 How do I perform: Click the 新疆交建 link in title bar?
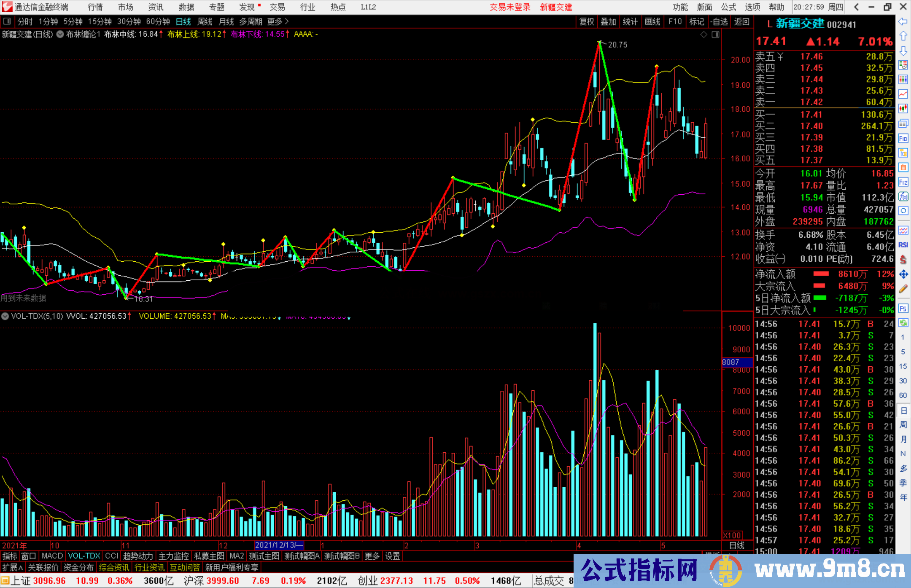coord(556,7)
